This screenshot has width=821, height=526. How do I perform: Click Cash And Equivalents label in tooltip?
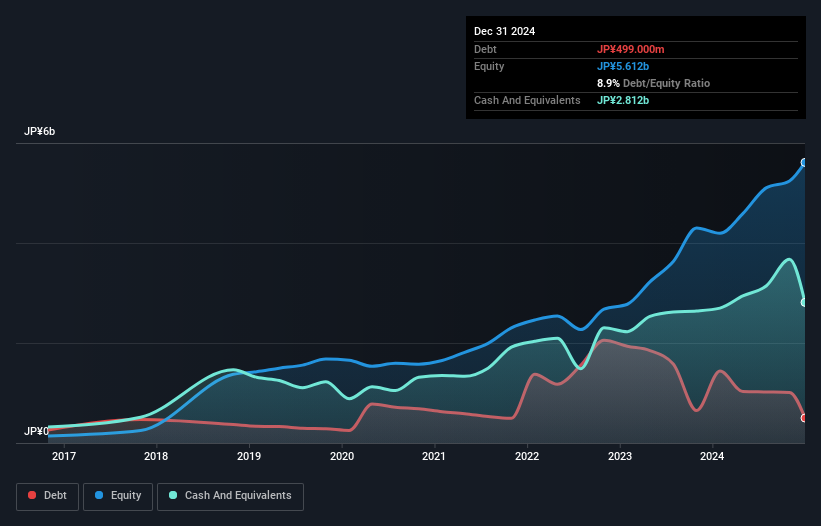click(x=527, y=100)
